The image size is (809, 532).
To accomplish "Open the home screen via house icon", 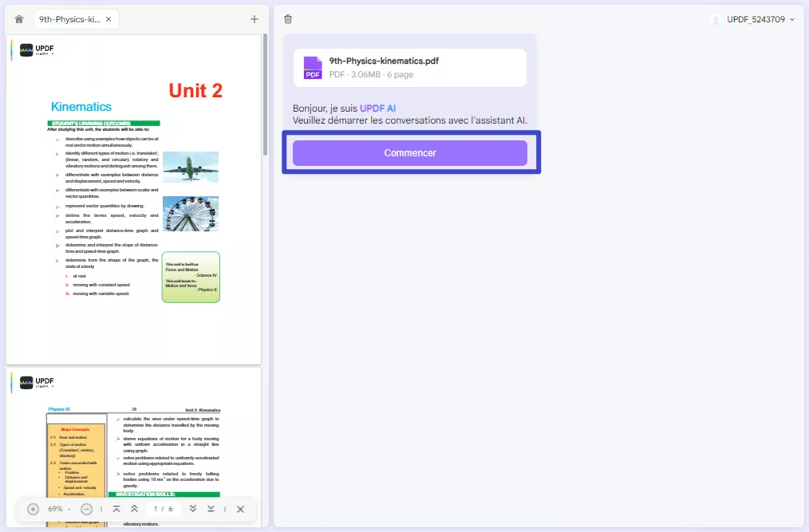I will click(x=18, y=18).
